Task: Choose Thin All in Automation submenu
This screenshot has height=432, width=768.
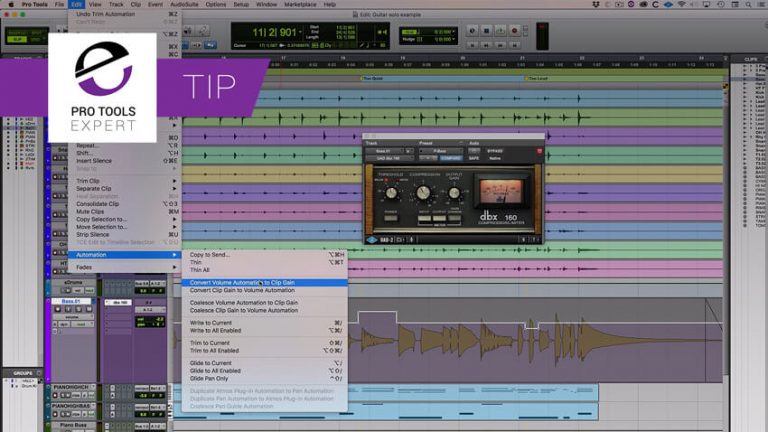Action: pos(264,270)
